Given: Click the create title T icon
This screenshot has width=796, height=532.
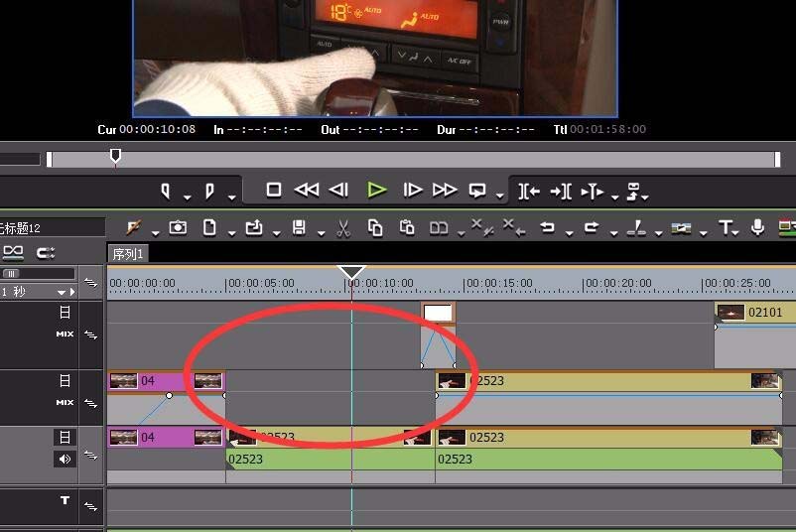Looking at the screenshot, I should click(725, 227).
